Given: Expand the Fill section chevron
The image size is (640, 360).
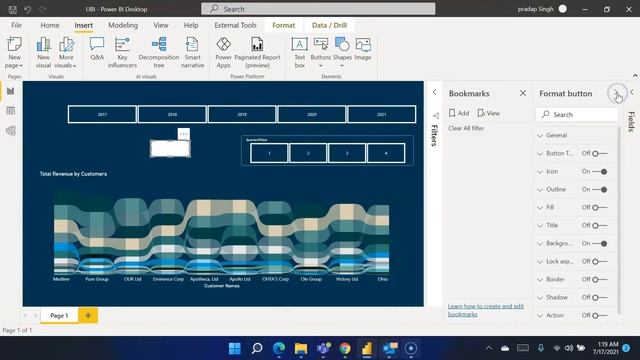Looking at the screenshot, I should tap(540, 208).
